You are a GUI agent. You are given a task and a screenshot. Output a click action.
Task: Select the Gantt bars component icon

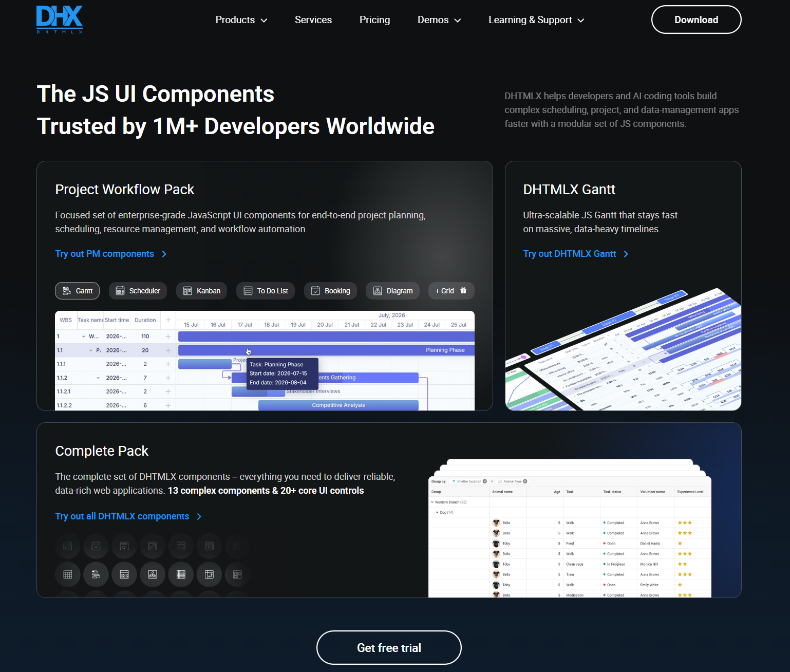(x=96, y=574)
